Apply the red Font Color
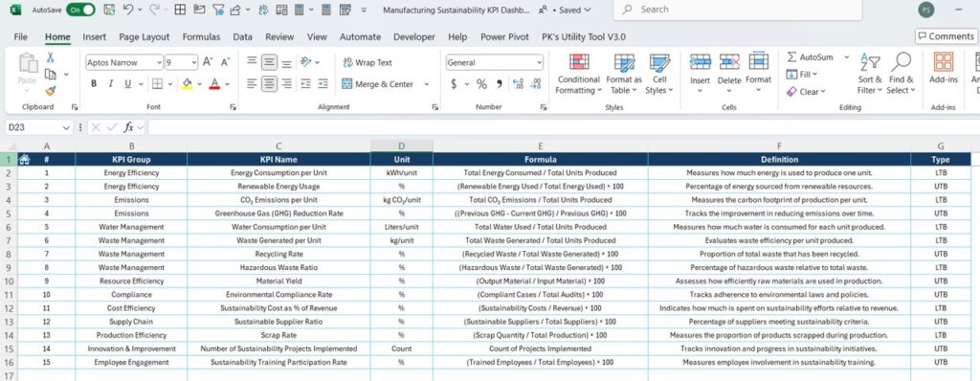 point(214,84)
